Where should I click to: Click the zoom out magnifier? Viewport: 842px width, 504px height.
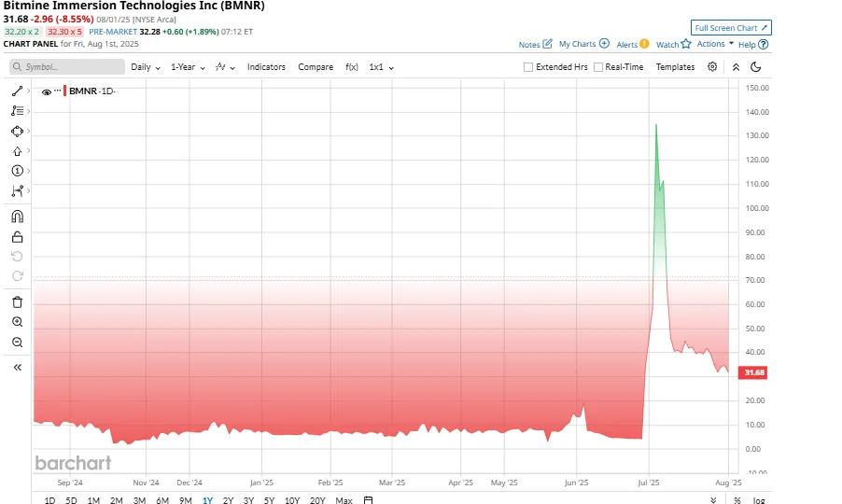17,343
